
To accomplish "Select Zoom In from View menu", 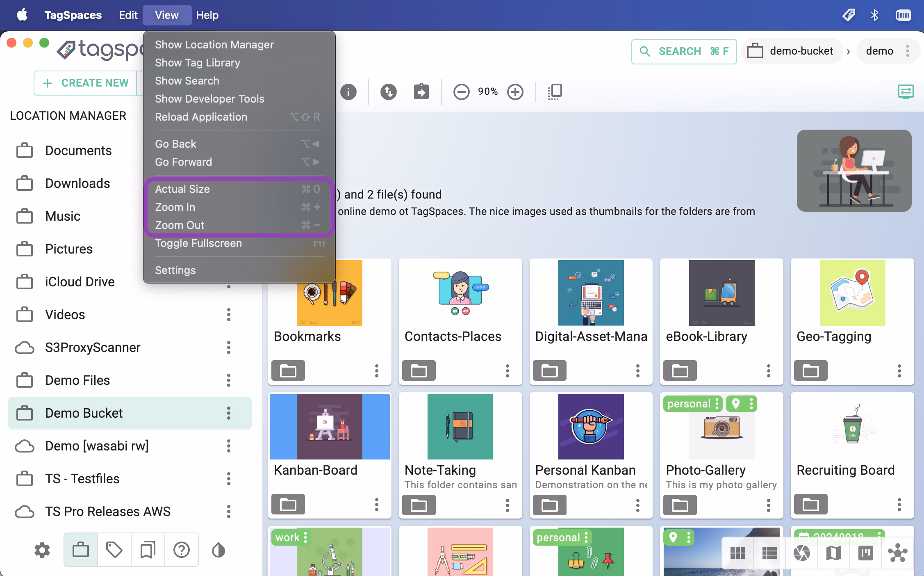I will (x=175, y=207).
